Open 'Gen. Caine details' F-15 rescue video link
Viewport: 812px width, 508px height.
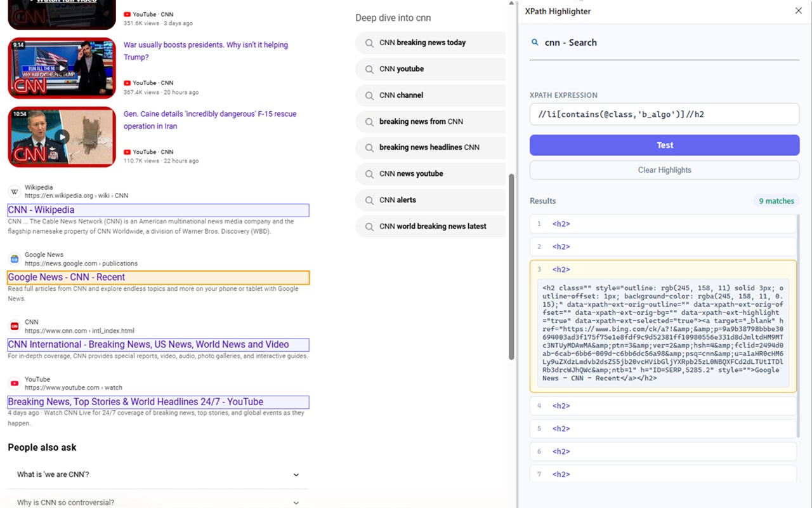(210, 120)
